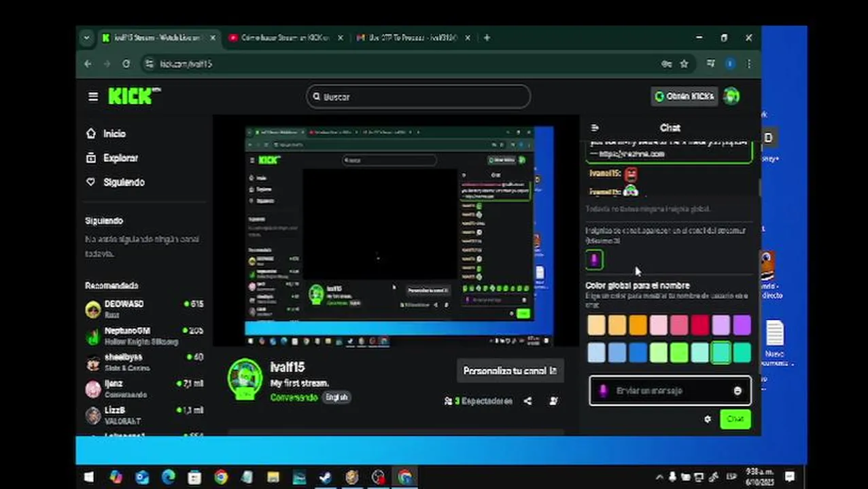Reload the page
Image resolution: width=868 pixels, height=489 pixels.
click(126, 64)
